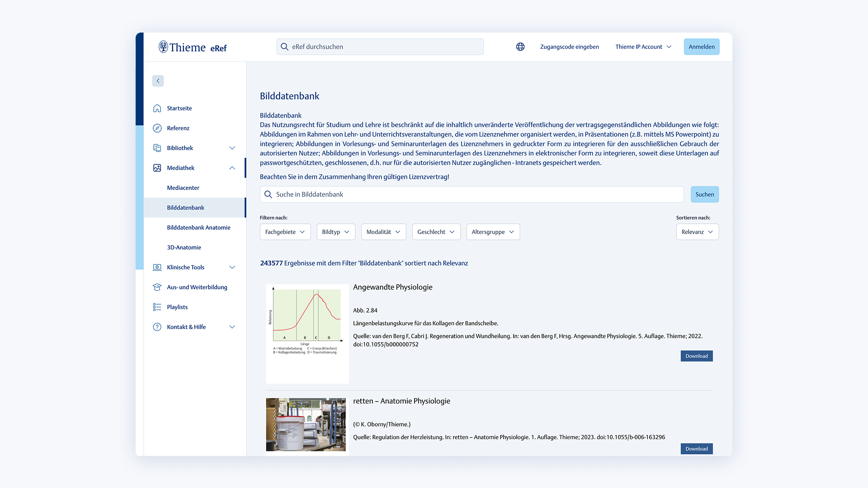The image size is (868, 488).
Task: Open language selection via globe icon
Action: (x=520, y=47)
